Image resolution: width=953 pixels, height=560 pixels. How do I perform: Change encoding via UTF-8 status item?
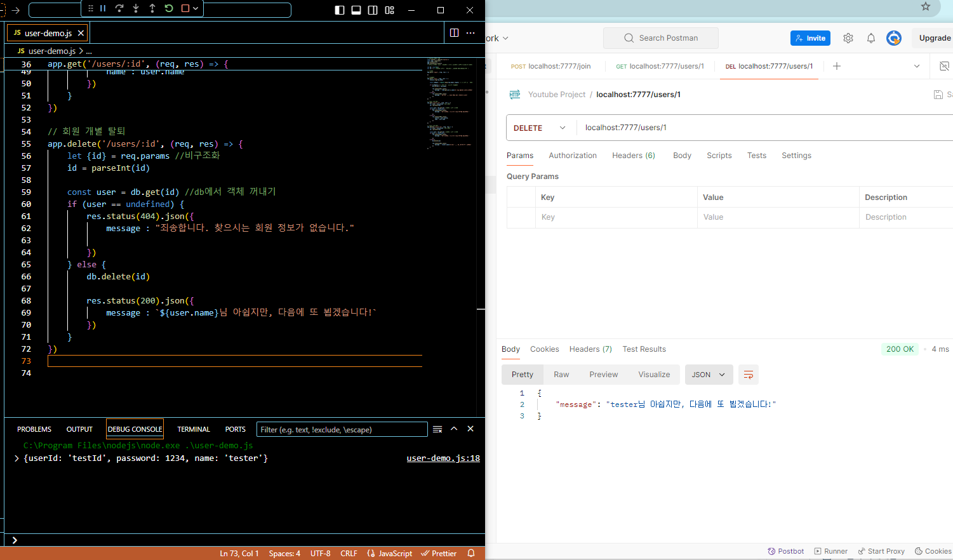pyautogui.click(x=321, y=554)
